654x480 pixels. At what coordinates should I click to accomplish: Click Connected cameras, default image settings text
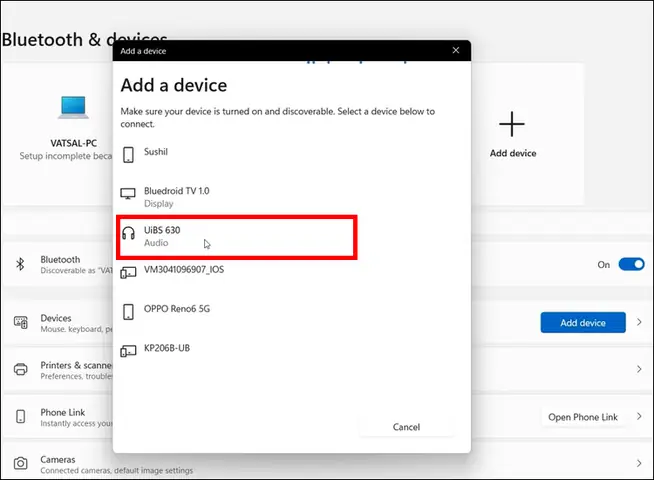117,470
